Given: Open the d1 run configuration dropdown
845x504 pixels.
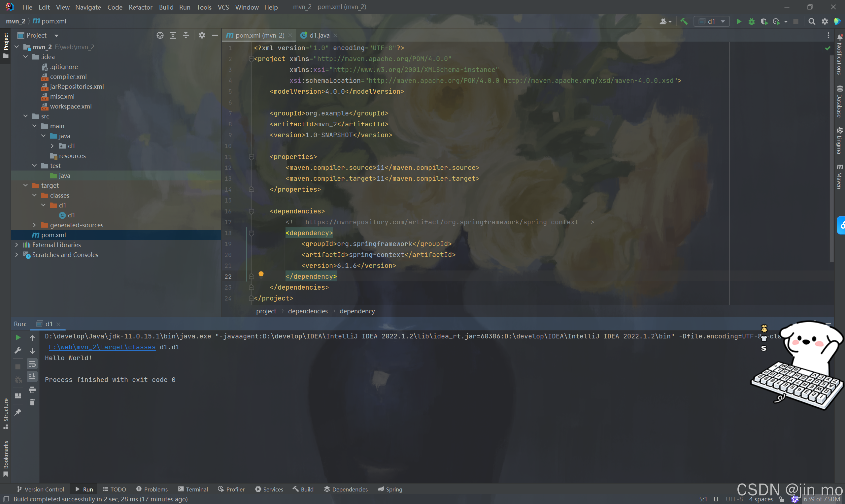Looking at the screenshot, I should [711, 21].
